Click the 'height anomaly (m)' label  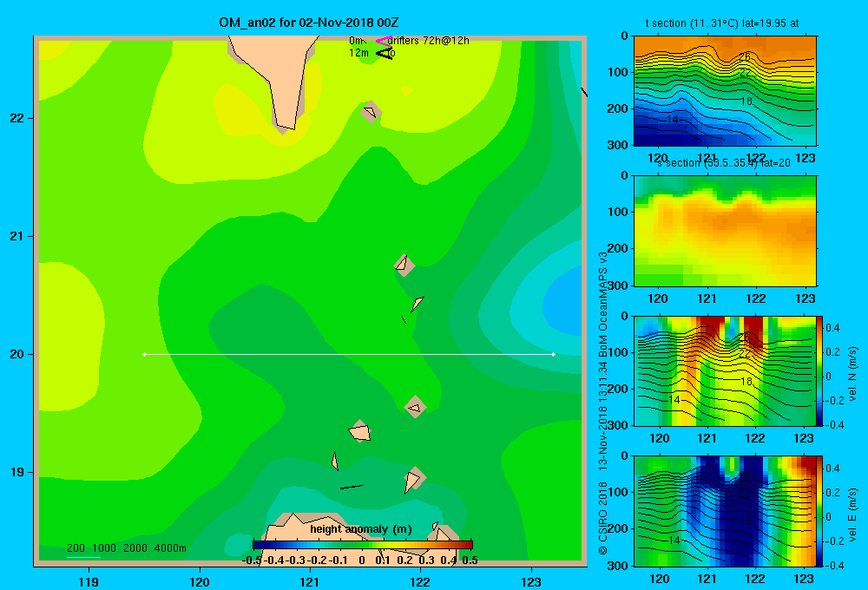pos(361,529)
